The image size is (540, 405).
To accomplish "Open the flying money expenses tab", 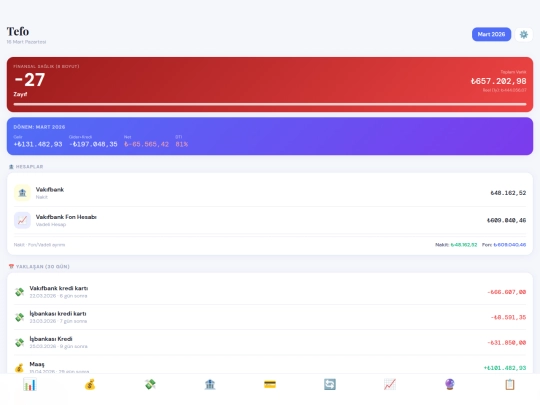I will click(150, 384).
